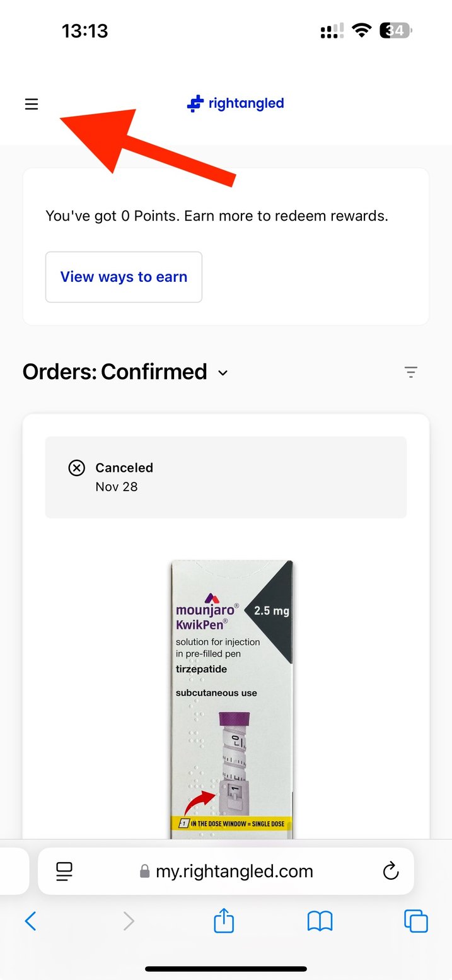Open the hamburger menu
This screenshot has height=980, width=452.
tap(32, 104)
